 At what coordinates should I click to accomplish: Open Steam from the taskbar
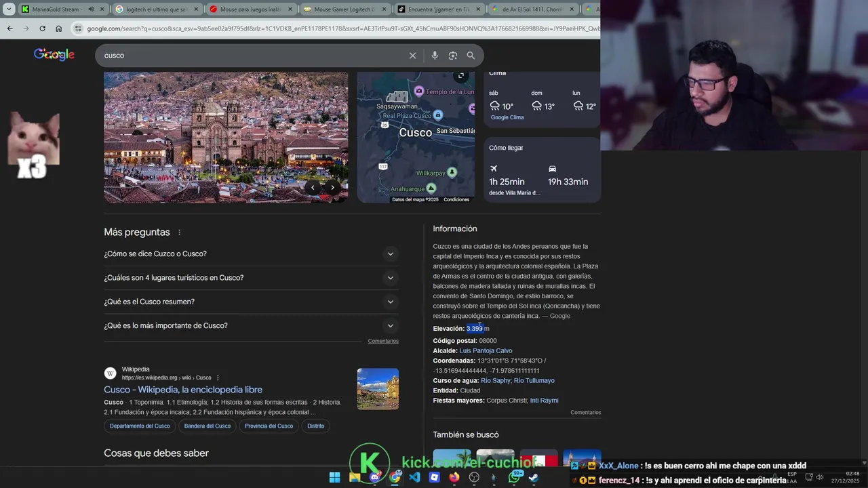[534, 477]
